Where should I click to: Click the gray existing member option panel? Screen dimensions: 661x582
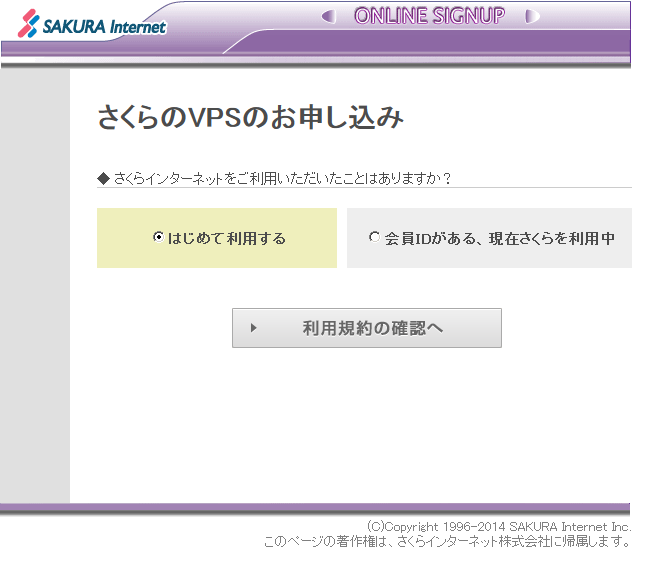489,256
